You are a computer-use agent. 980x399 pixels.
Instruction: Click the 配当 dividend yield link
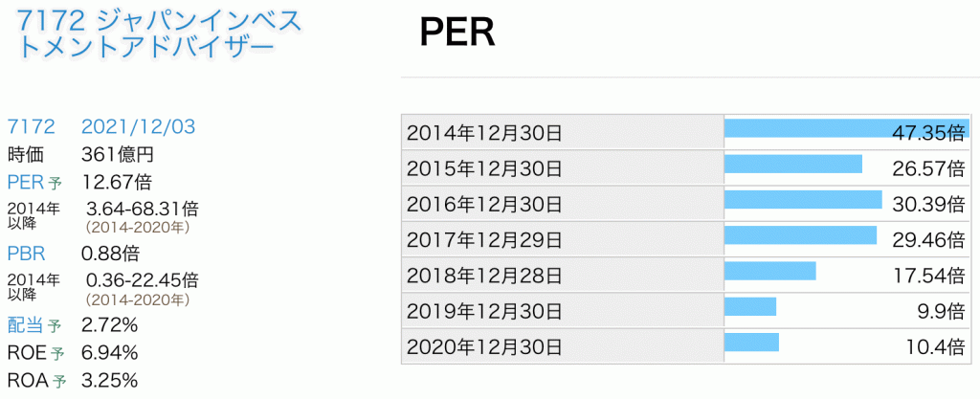point(26,325)
